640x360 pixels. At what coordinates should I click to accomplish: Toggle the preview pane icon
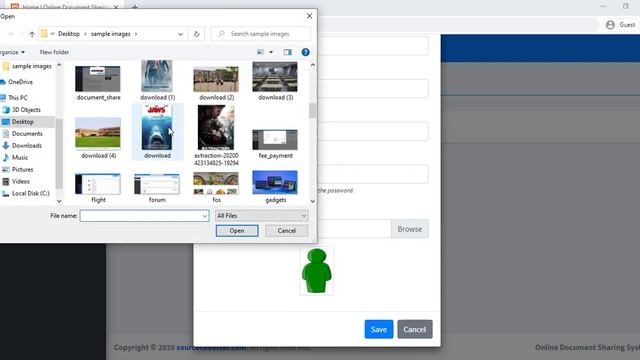click(x=287, y=52)
